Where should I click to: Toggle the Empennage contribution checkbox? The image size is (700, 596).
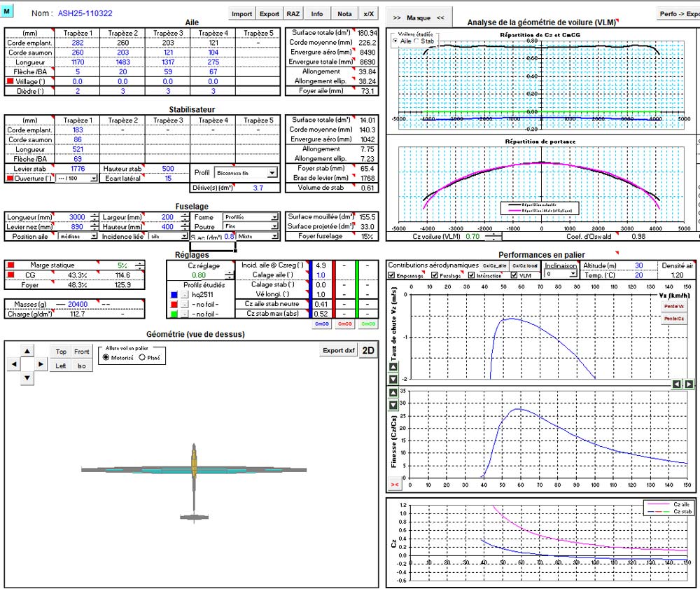pyautogui.click(x=391, y=275)
